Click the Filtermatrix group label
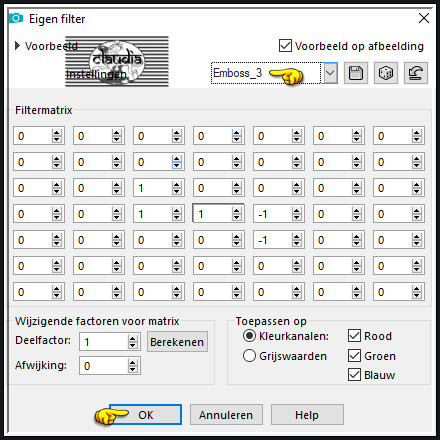Viewport: 440px width, 440px height. (44, 110)
